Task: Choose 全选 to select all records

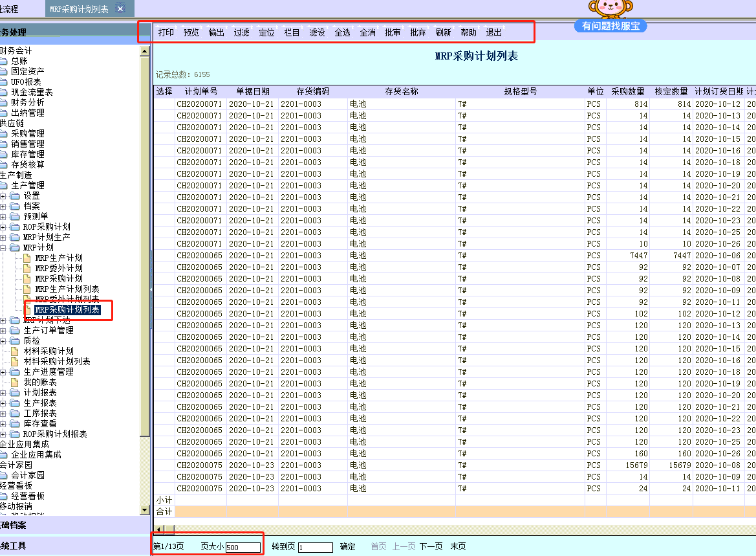Action: 342,32
